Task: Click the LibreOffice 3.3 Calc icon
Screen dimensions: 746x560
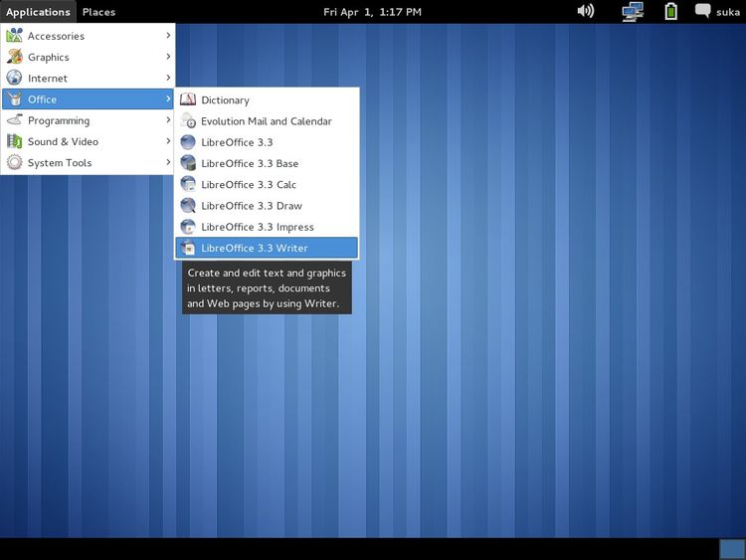Action: coord(188,184)
